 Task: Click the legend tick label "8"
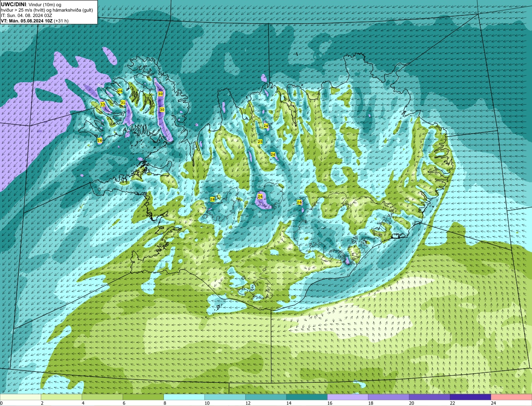click(164, 403)
